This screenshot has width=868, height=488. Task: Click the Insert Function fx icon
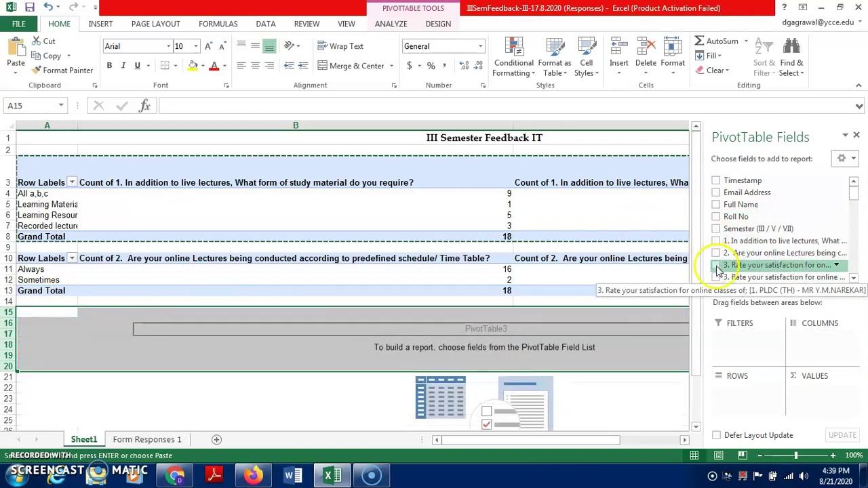click(x=144, y=106)
